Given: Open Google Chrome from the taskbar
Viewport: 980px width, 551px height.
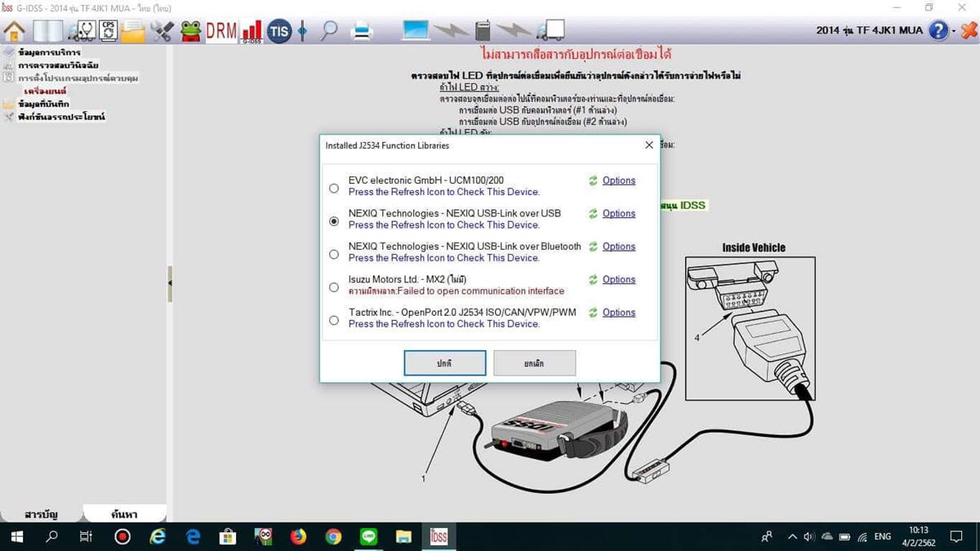Looking at the screenshot, I should click(333, 536).
